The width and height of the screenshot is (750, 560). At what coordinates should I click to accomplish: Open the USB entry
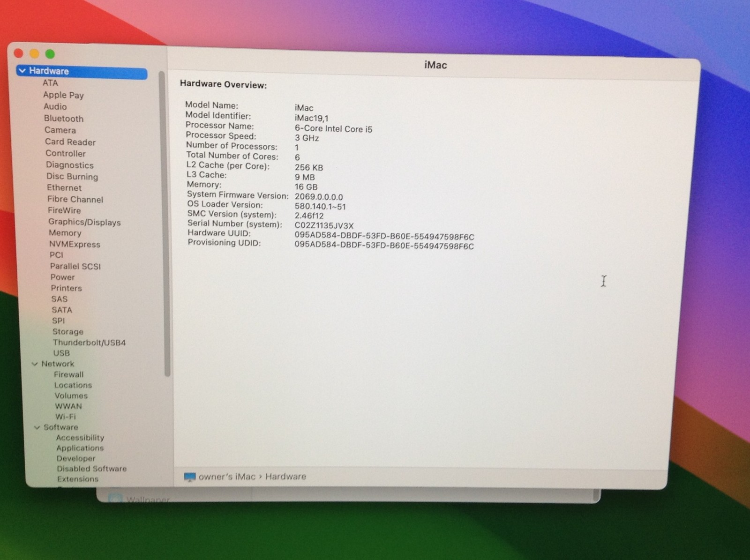pyautogui.click(x=61, y=353)
